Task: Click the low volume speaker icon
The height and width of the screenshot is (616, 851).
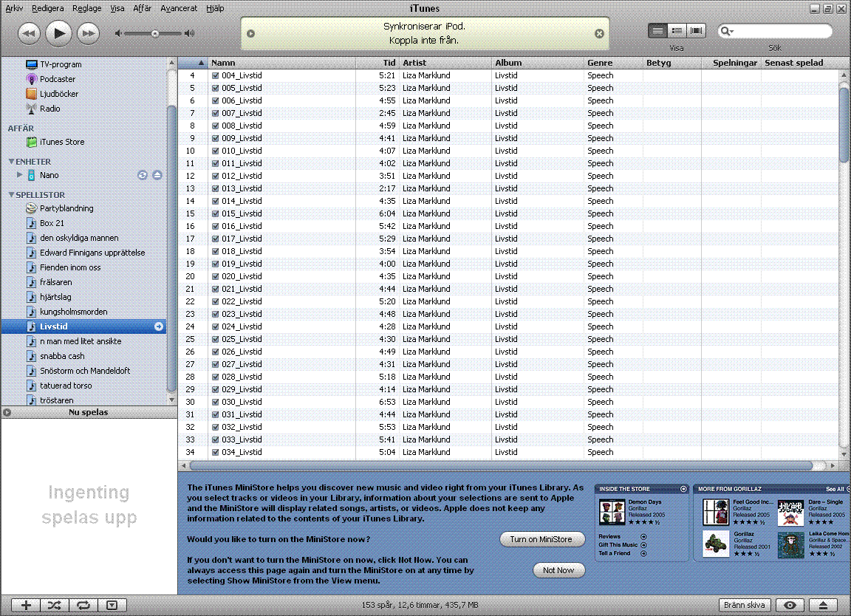Action: pyautogui.click(x=117, y=34)
